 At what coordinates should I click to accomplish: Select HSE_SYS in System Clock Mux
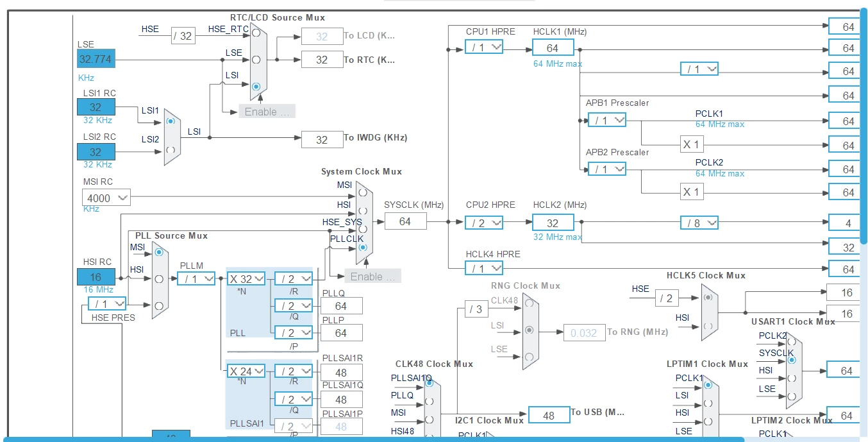[x=363, y=228]
